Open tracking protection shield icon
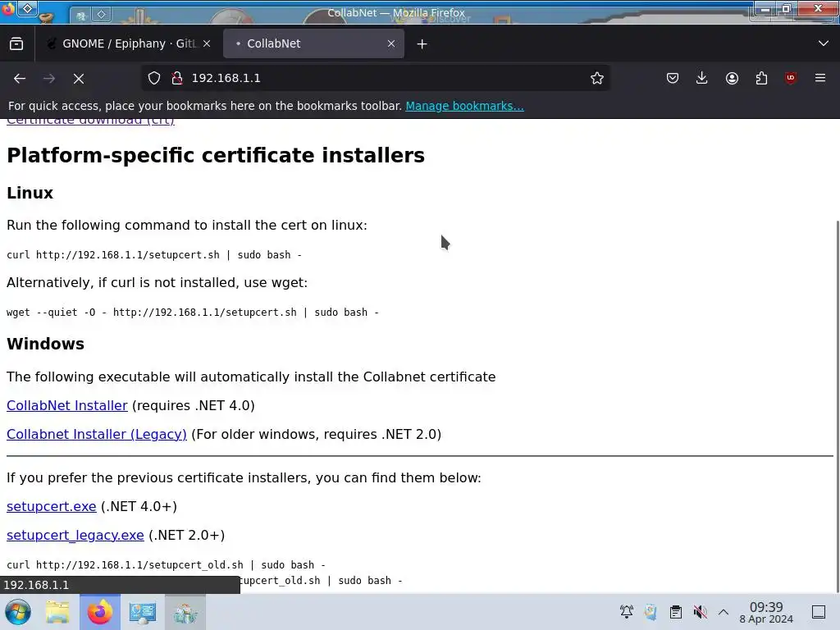The image size is (840, 630). (153, 78)
